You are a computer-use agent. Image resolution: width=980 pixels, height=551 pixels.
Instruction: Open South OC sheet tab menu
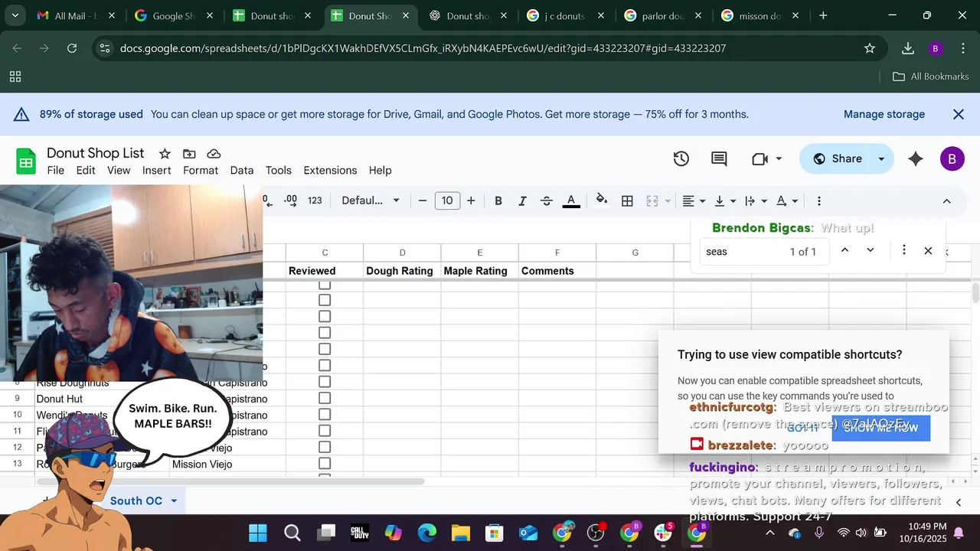click(x=174, y=500)
